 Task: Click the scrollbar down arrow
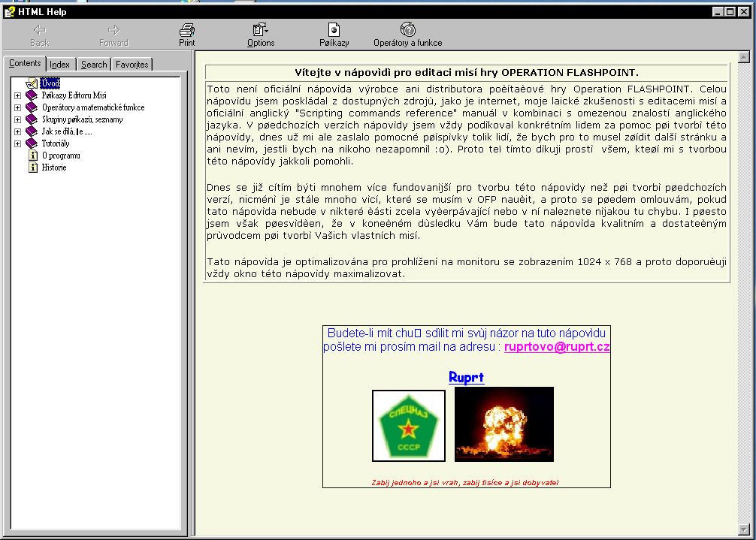[x=744, y=529]
